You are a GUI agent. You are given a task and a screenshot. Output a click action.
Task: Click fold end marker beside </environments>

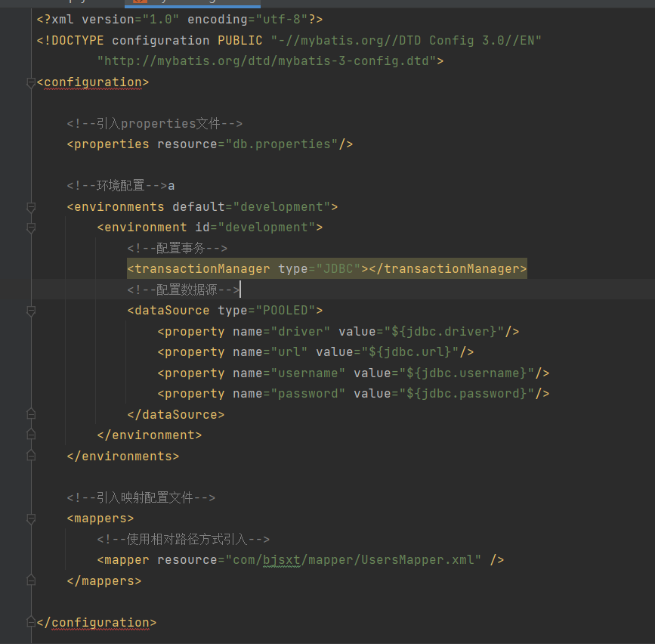30,456
